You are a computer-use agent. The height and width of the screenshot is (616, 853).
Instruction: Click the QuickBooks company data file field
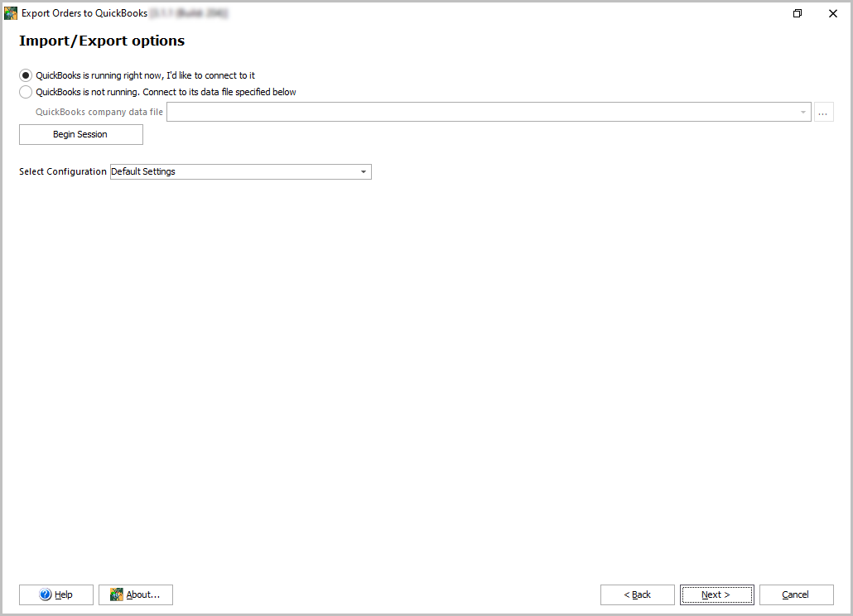[489, 112]
